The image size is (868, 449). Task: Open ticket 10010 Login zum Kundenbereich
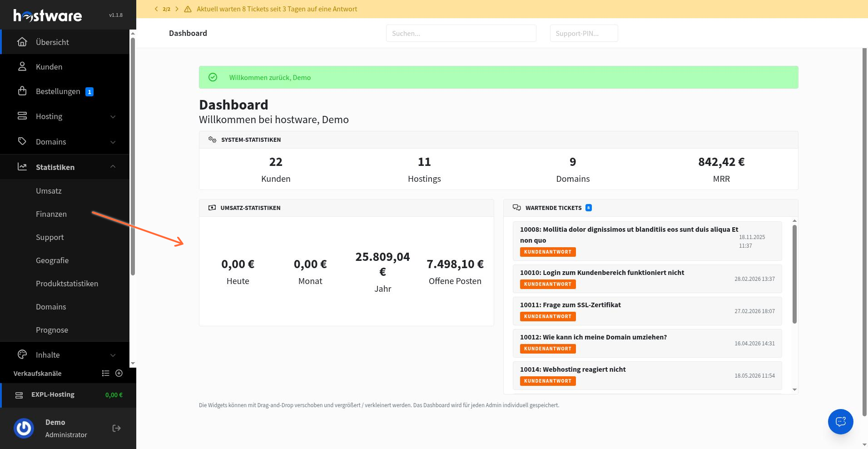pyautogui.click(x=647, y=279)
